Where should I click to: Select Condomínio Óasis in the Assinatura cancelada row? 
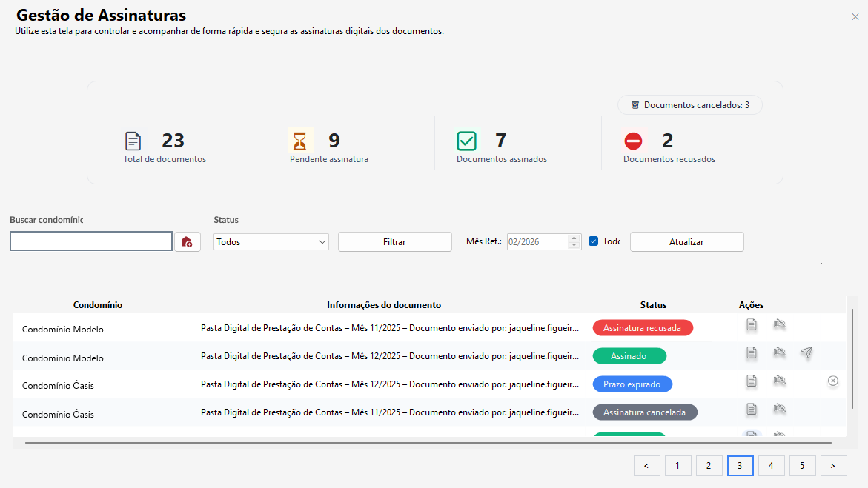tap(58, 415)
